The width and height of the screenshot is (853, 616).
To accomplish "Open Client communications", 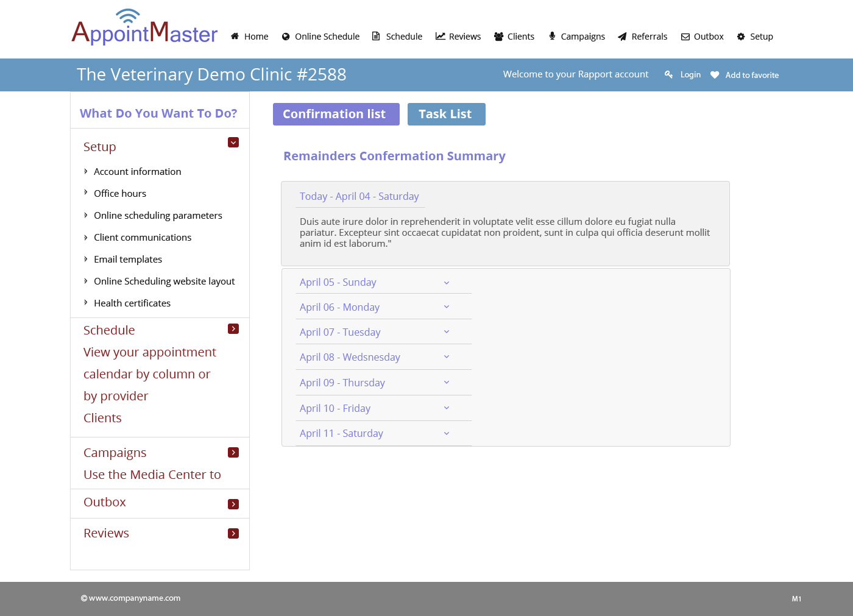I will [143, 238].
